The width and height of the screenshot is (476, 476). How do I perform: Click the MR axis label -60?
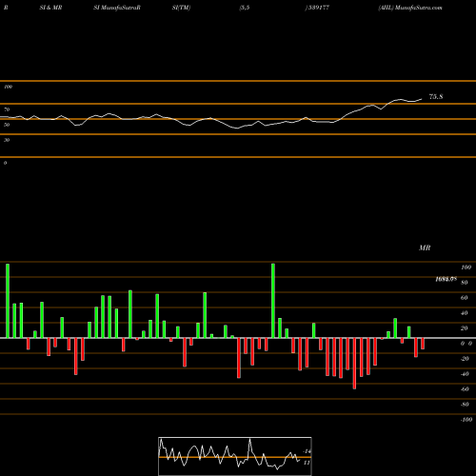tap(465, 389)
